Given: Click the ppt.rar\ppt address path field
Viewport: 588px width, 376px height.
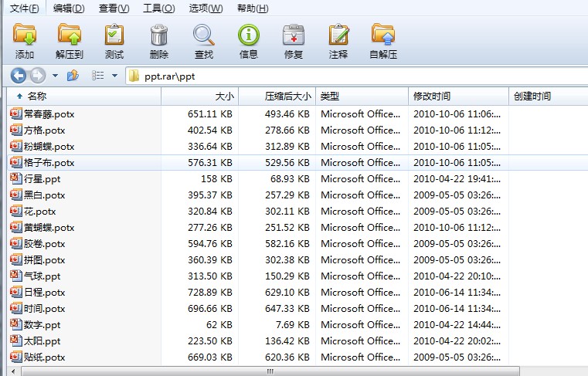Looking at the screenshot, I should click(356, 76).
